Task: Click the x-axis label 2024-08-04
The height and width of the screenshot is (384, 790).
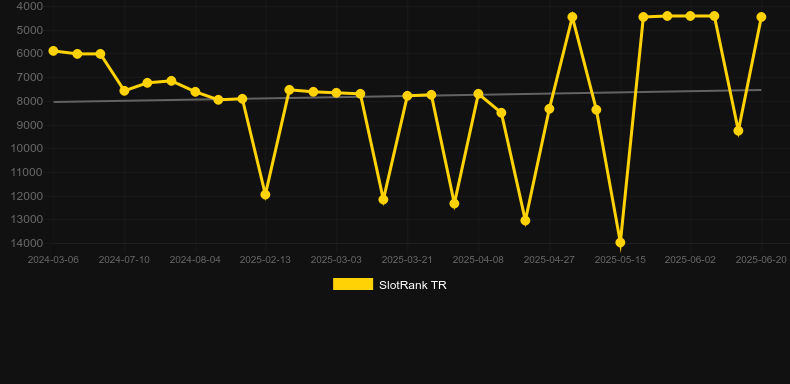Action: pyautogui.click(x=195, y=260)
